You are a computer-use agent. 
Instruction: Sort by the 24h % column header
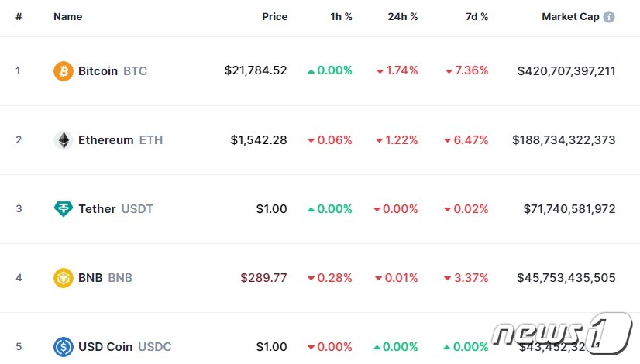coord(402,17)
